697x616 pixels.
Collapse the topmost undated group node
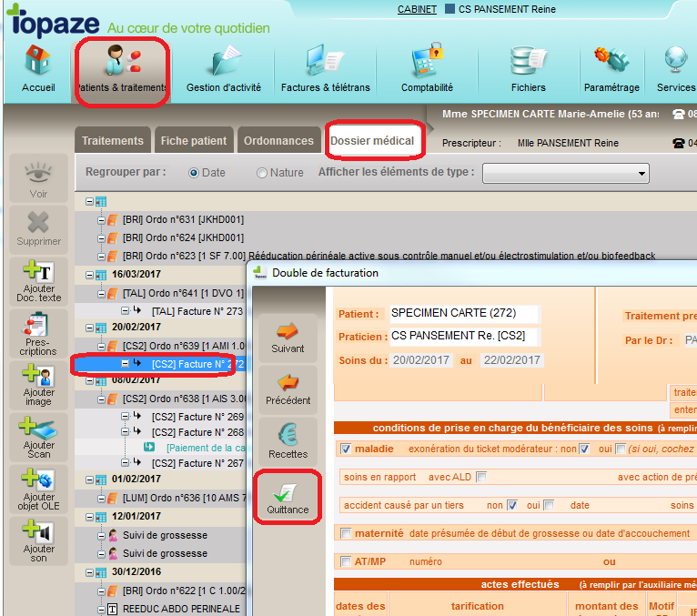tap(89, 202)
